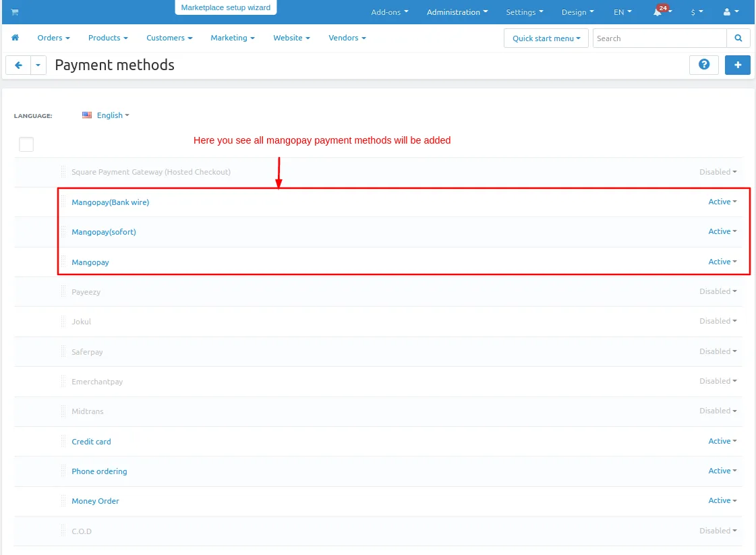Open the currency $ selector
The width and height of the screenshot is (756, 555).
click(697, 12)
